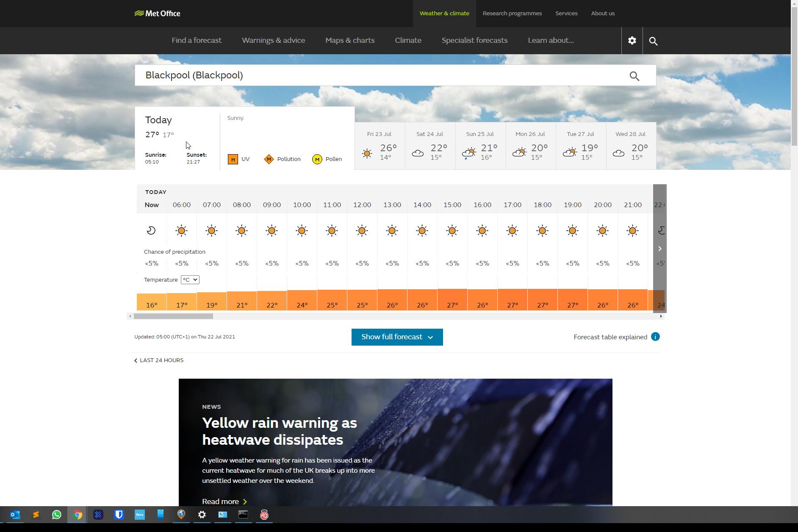Click Read more on rain warning news
798x532 pixels.
(224, 502)
